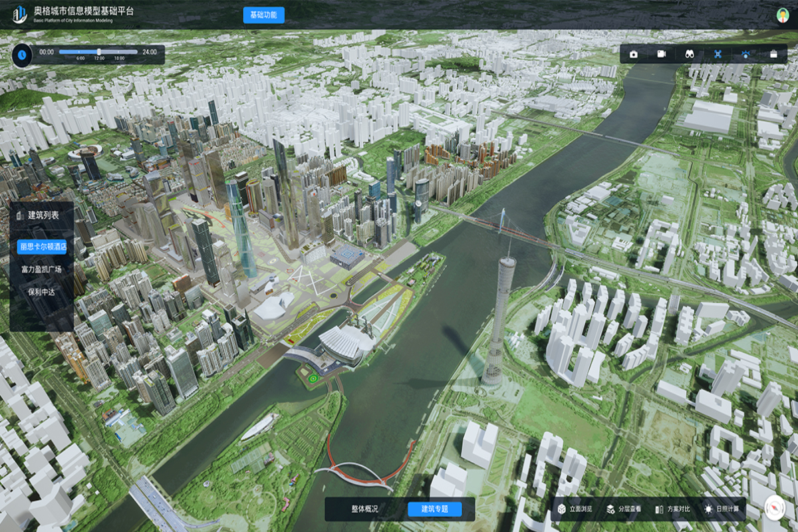Open the binoculars view tool
798x532 pixels.
690,54
